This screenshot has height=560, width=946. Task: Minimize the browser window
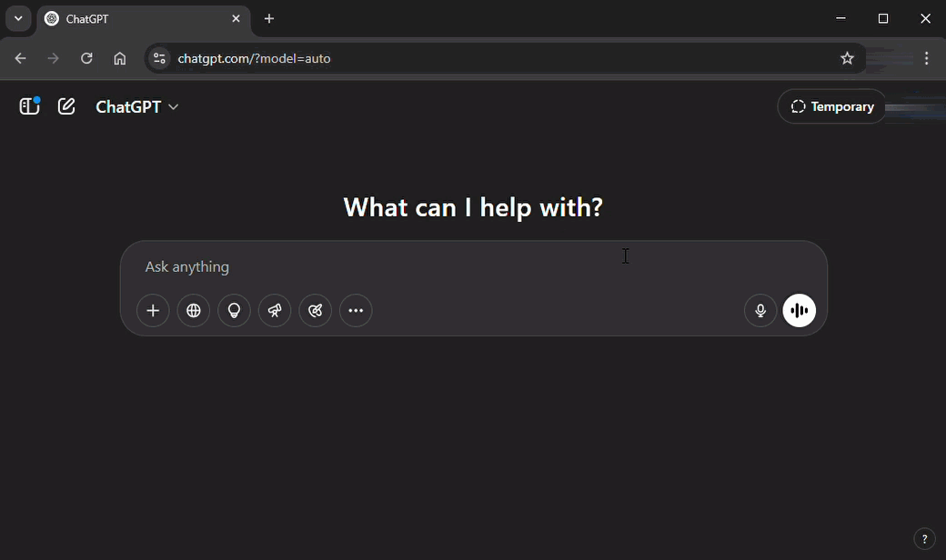pyautogui.click(x=840, y=19)
